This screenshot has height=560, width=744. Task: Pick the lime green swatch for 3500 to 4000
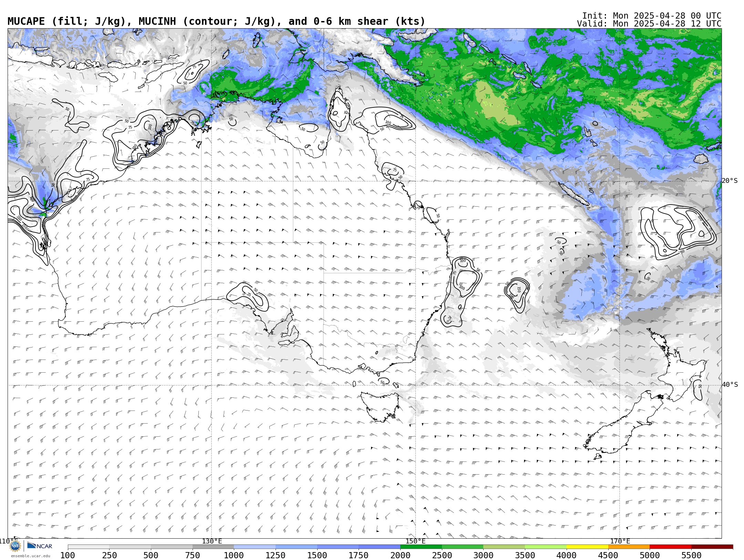point(546,547)
